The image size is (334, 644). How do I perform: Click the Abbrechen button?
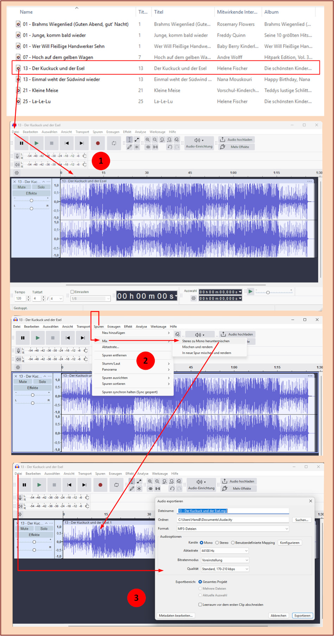point(278,616)
